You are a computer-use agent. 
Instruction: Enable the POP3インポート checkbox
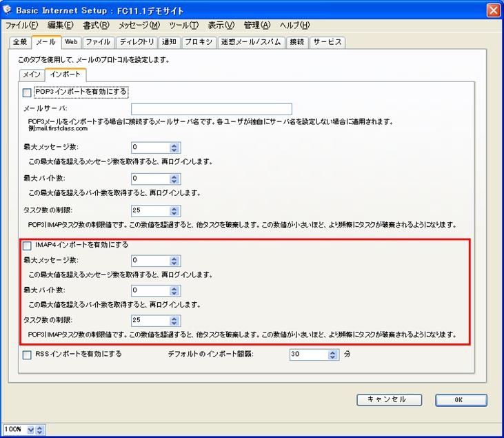click(x=28, y=92)
